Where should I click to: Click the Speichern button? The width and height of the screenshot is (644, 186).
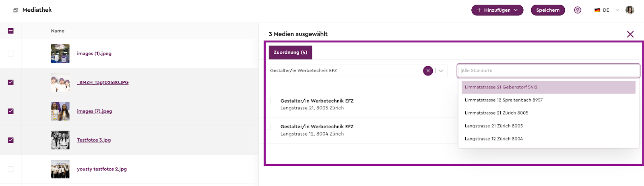click(x=547, y=10)
